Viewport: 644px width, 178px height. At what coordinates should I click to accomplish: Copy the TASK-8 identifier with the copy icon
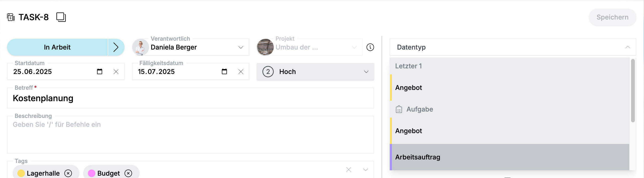point(61,17)
